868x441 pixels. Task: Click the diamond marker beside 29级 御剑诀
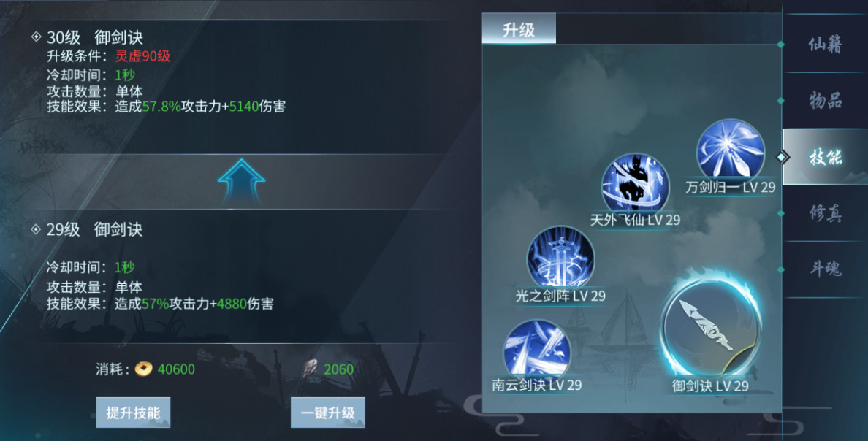point(37,229)
